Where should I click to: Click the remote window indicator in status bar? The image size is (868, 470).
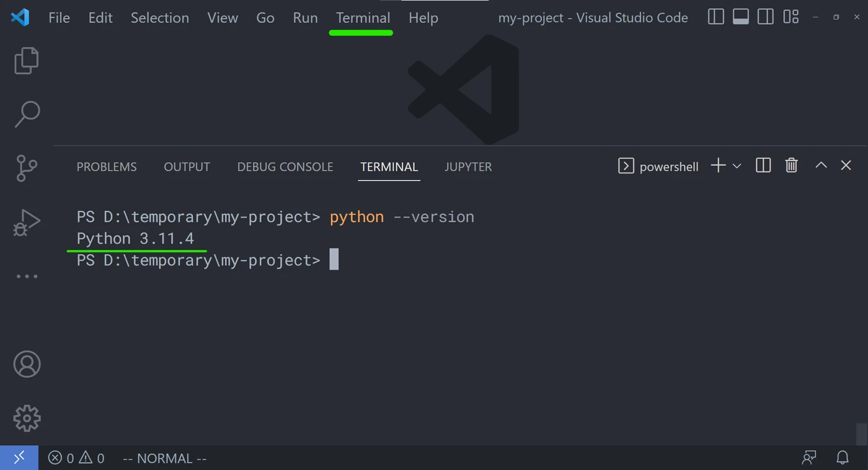pos(19,458)
